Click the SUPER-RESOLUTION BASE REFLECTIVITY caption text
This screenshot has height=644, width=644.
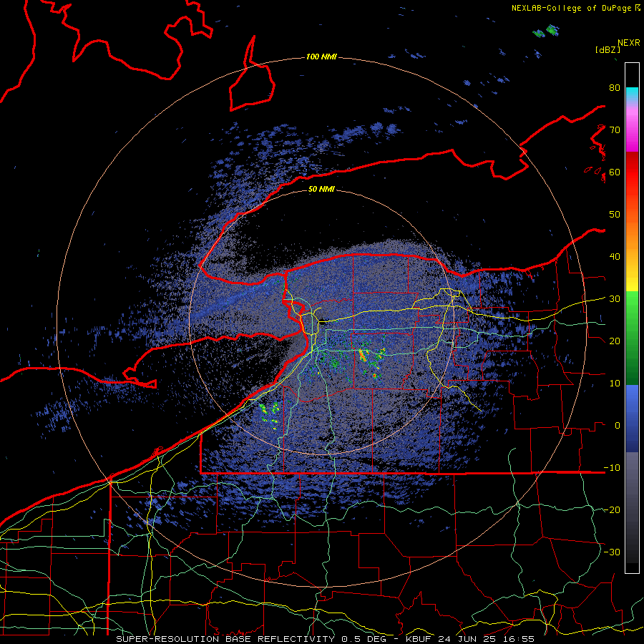[x=225, y=639]
